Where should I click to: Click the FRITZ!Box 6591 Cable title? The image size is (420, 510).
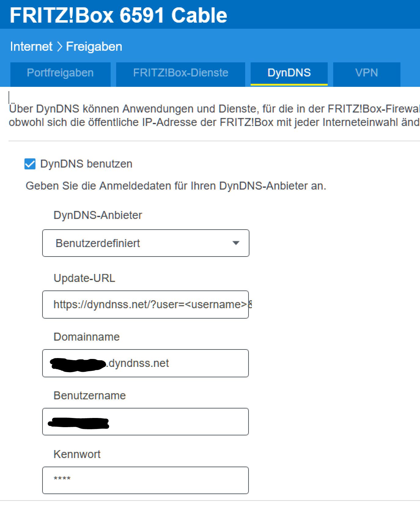119,15
